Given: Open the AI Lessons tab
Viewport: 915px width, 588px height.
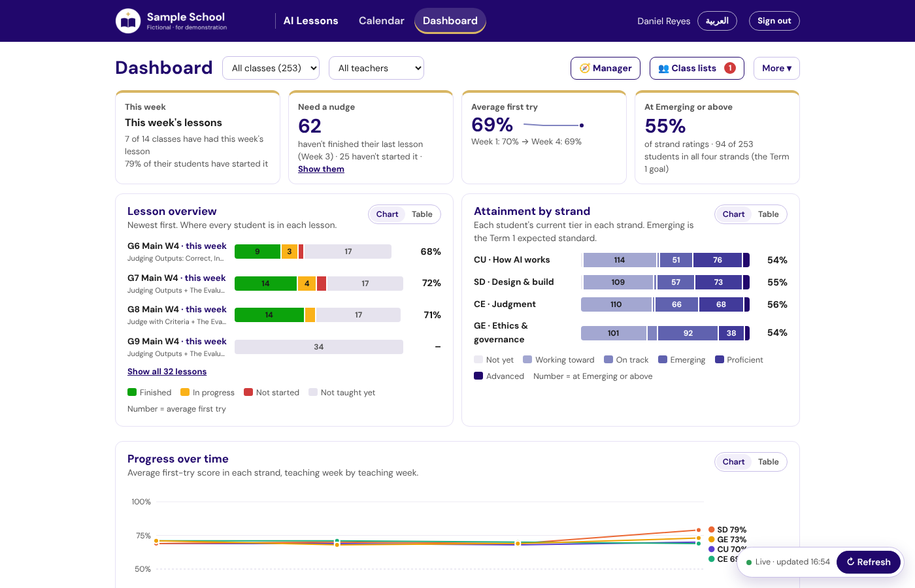Looking at the screenshot, I should pyautogui.click(x=311, y=21).
